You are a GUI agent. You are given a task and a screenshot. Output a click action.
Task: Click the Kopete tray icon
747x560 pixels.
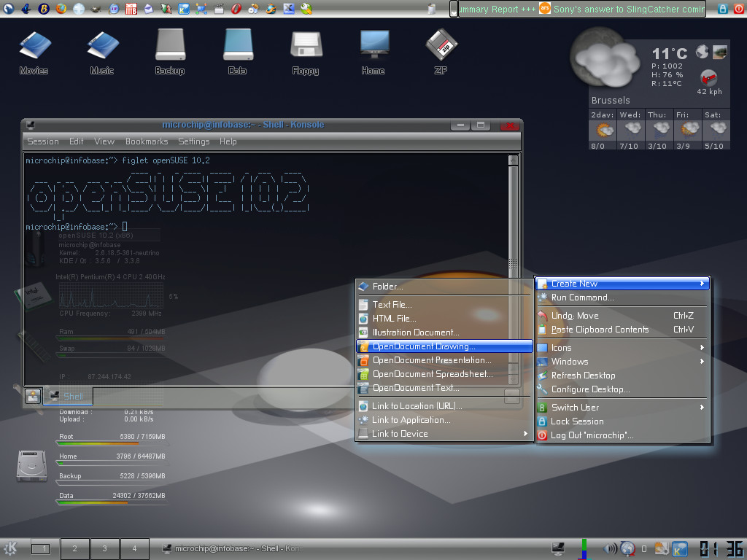679,549
